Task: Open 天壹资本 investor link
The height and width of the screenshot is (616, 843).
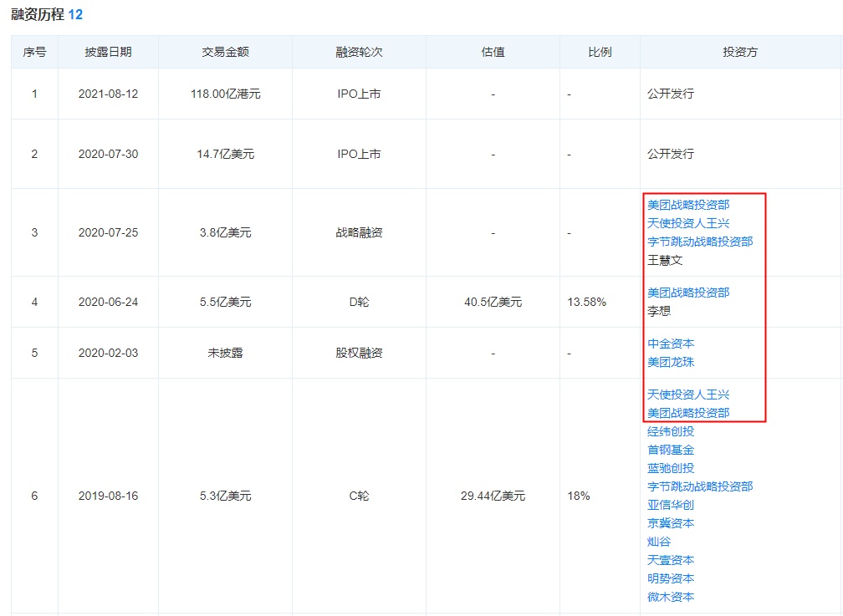Action: [x=671, y=560]
